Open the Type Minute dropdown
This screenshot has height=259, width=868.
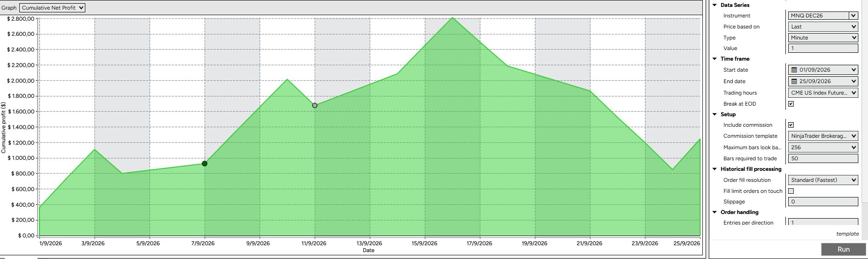[823, 38]
